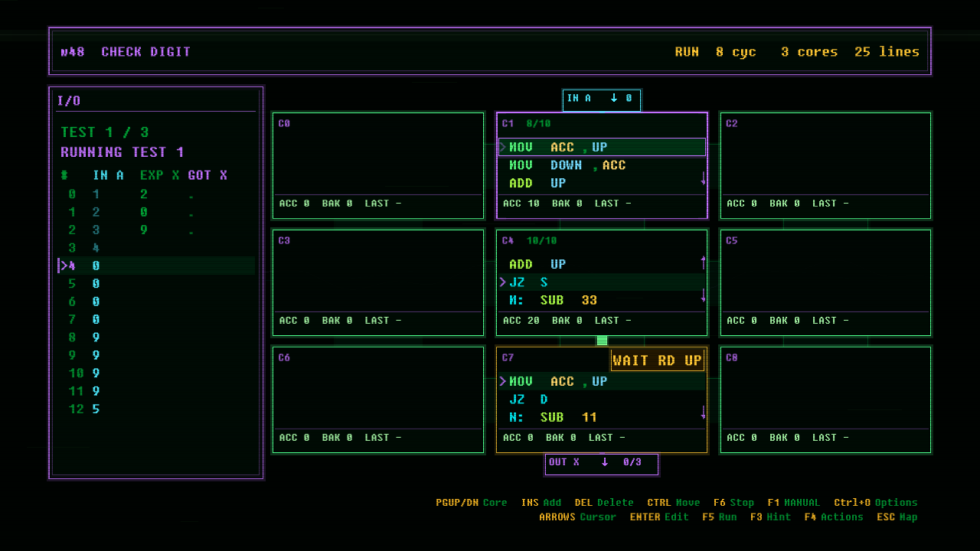Select the F5 Run command
The height and width of the screenshot is (551, 980).
click(x=720, y=517)
